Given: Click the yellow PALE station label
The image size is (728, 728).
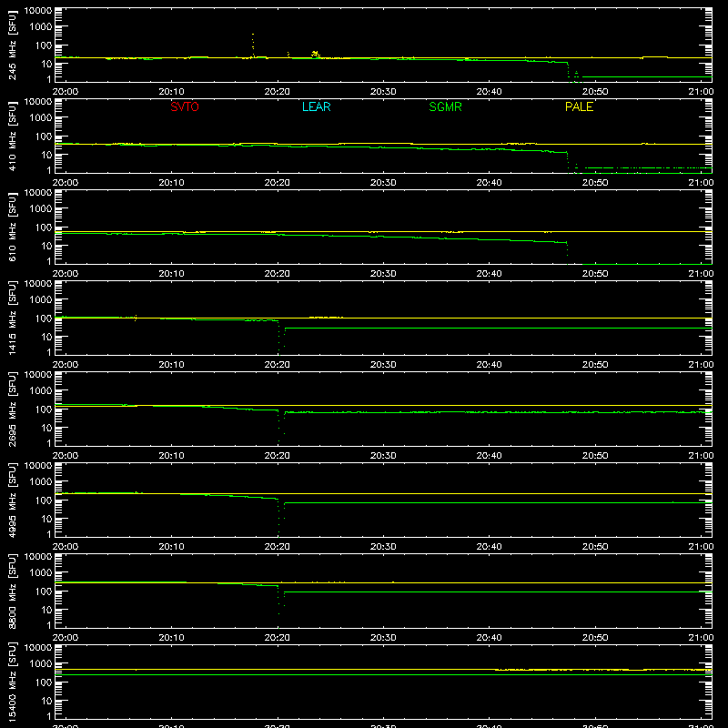Looking at the screenshot, I should click(x=579, y=106).
